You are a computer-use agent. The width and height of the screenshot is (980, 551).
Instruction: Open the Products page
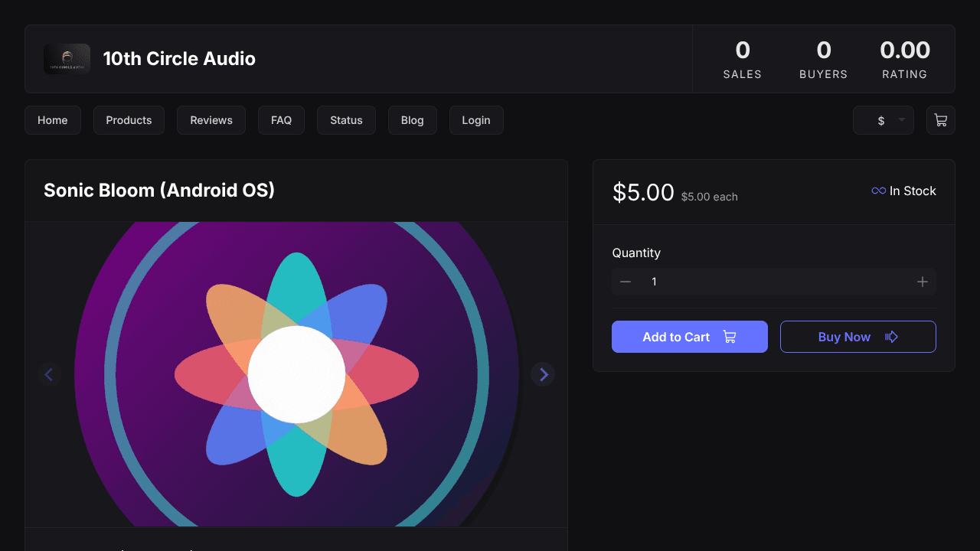129,120
